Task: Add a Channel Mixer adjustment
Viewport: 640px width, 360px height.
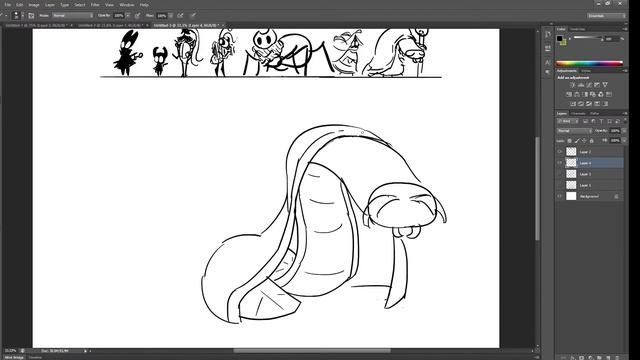Action: point(601,94)
